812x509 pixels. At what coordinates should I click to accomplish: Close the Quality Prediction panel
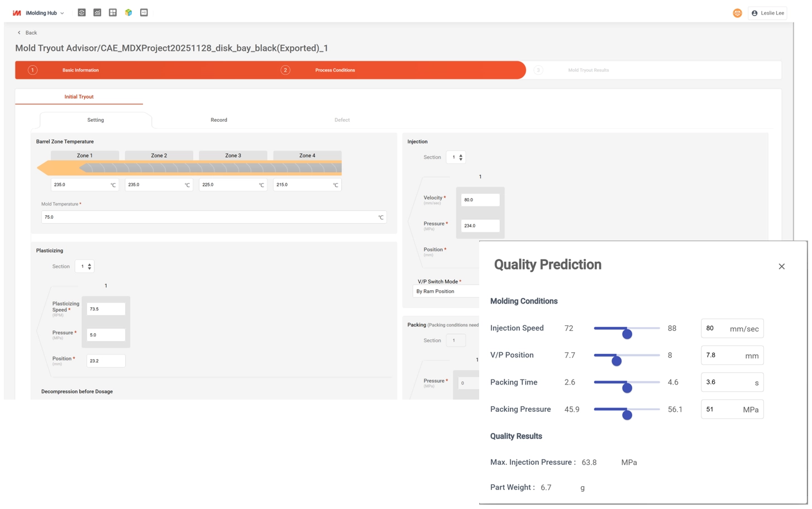(781, 267)
